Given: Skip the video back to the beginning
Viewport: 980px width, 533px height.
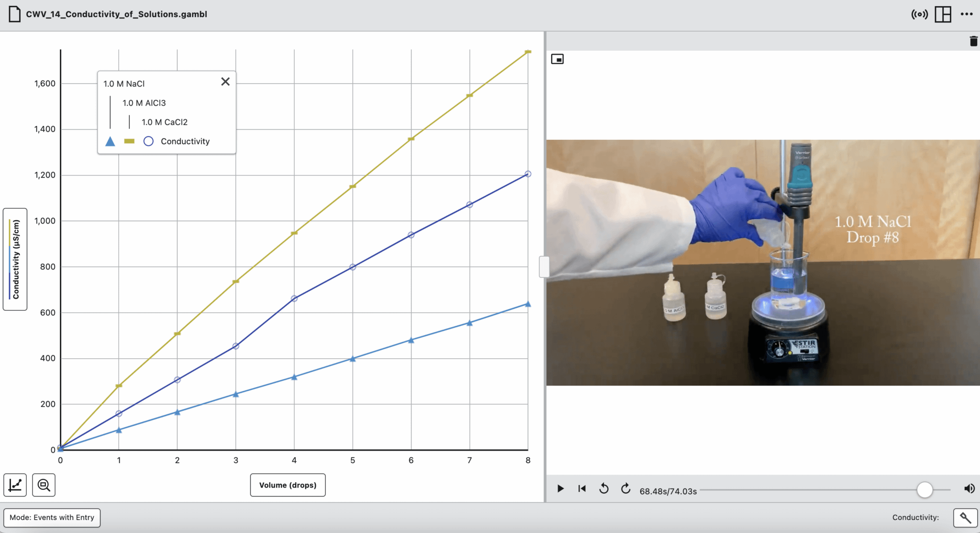Looking at the screenshot, I should (582, 488).
